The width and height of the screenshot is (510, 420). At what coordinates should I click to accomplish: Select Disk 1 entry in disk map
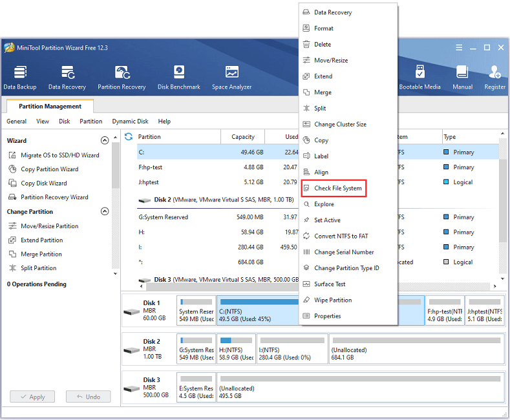click(149, 310)
